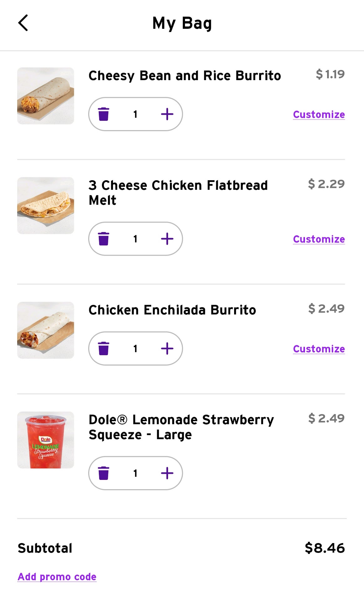Viewport: 364px width, 601px height.
Task: Delete the 3 Cheese Chicken Flatbread Melt
Action: tap(104, 239)
